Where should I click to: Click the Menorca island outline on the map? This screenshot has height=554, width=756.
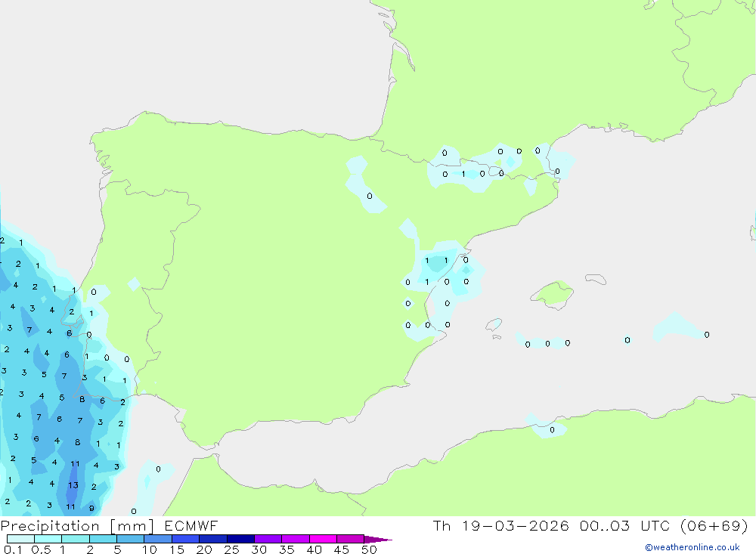[x=596, y=279]
